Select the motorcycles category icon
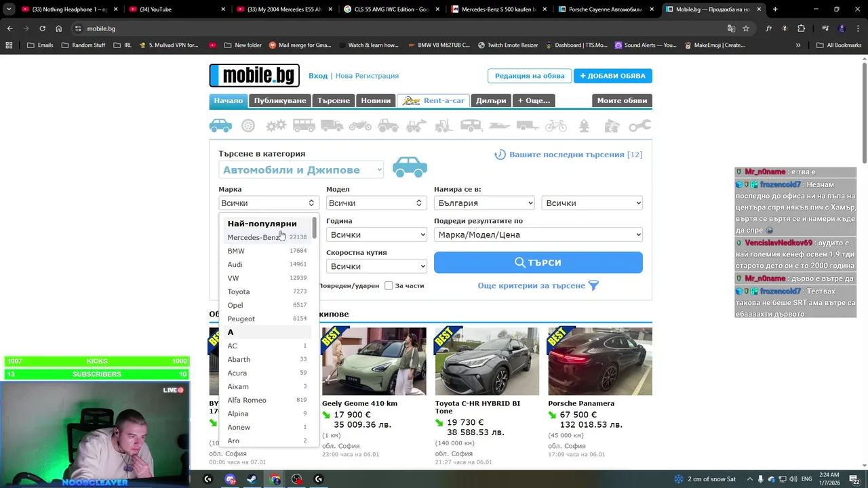The height and width of the screenshot is (488, 868). (360, 125)
